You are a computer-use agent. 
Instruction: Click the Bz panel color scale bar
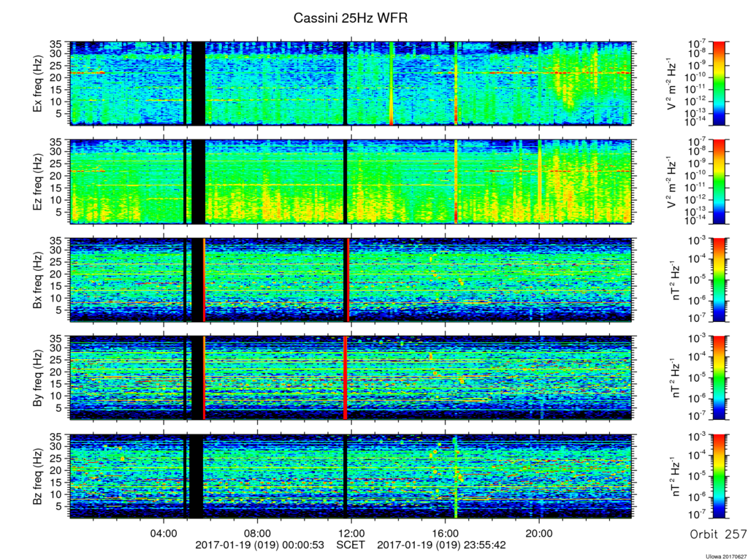[x=719, y=476]
